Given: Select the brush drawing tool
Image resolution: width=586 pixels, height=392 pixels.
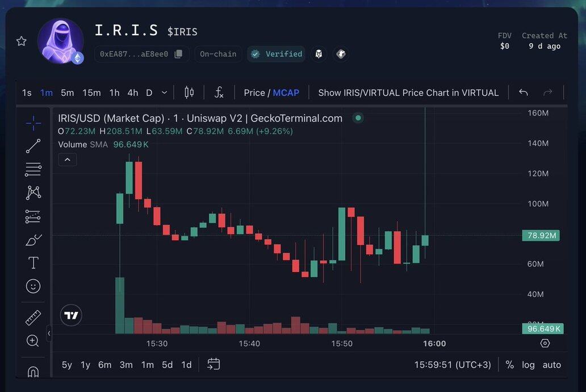Looking at the screenshot, I should point(33,239).
